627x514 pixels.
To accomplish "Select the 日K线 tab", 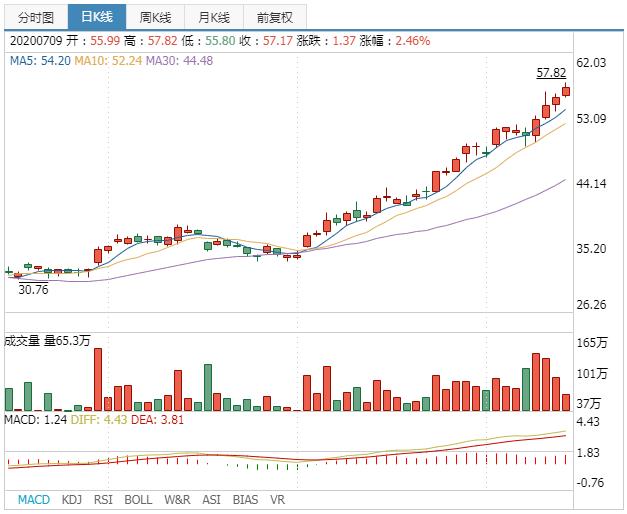I will click(97, 17).
